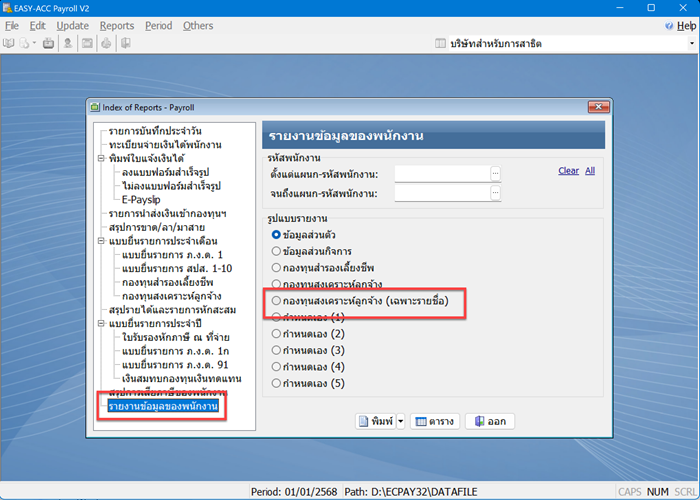Choose the กำหนดเอง (3) radio option
The height and width of the screenshot is (500, 700).
tap(277, 350)
